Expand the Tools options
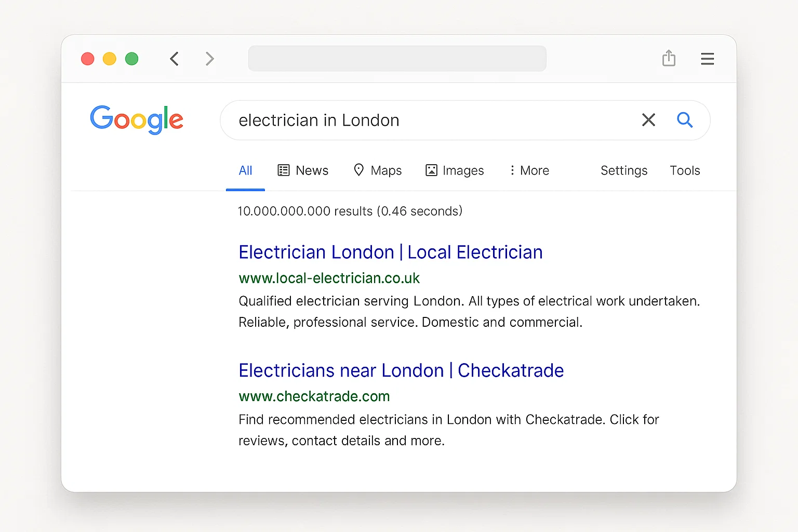Viewport: 798px width, 532px height. click(x=685, y=170)
